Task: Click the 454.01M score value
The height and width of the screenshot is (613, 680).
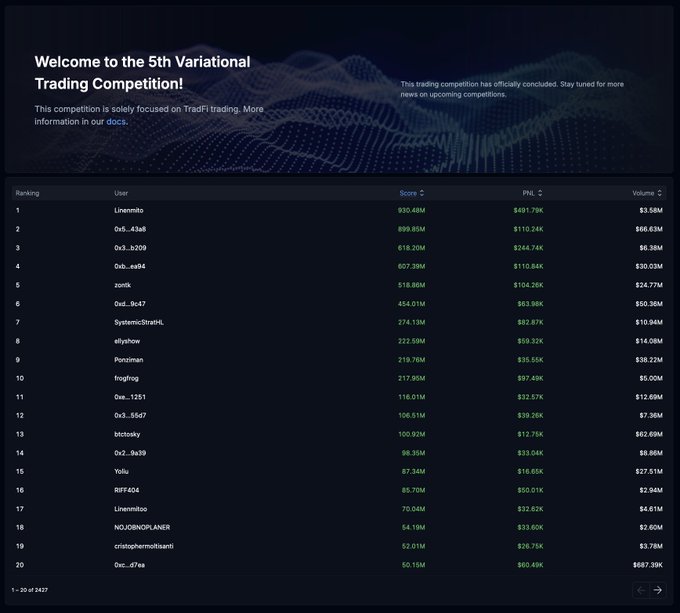Action: click(412, 304)
